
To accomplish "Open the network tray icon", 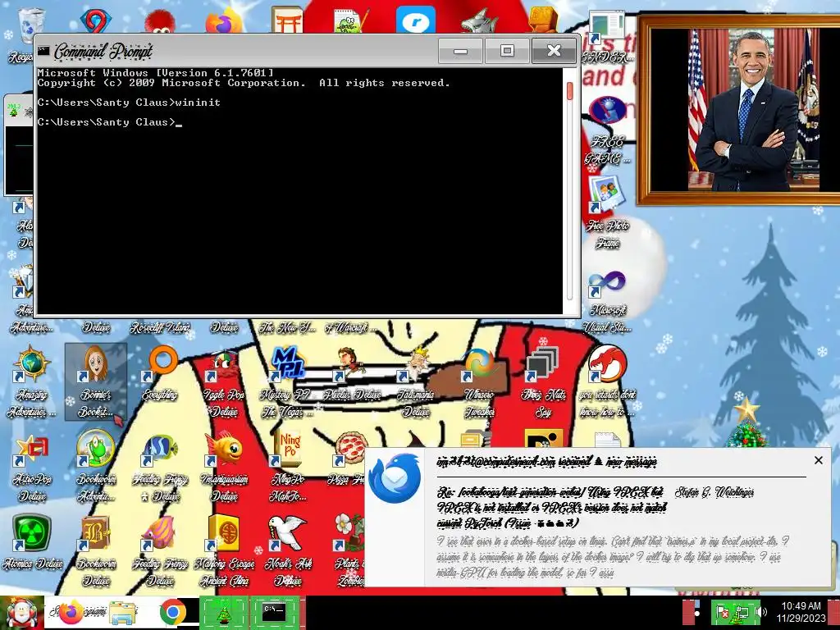I will click(x=743, y=612).
